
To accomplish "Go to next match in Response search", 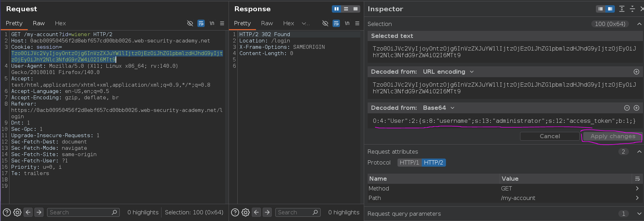I will [267, 212].
